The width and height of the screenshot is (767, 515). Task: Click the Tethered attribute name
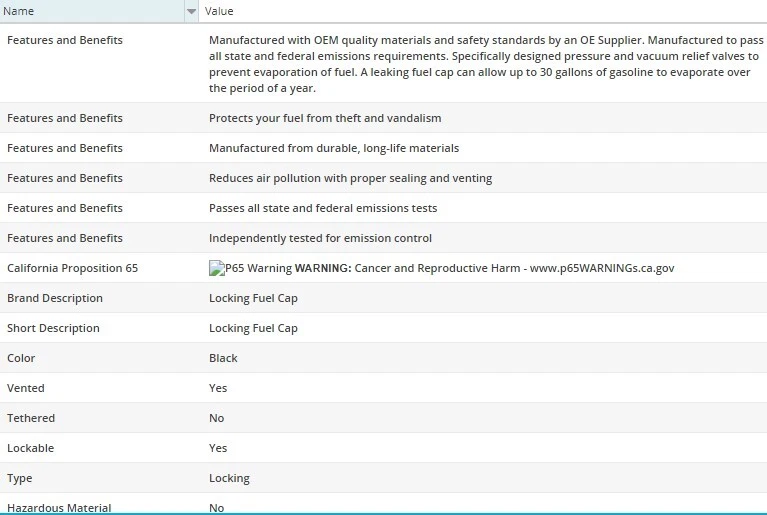click(x=31, y=418)
